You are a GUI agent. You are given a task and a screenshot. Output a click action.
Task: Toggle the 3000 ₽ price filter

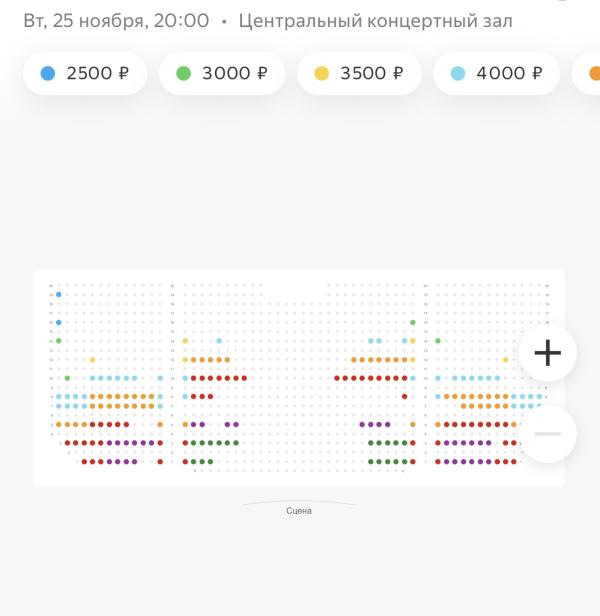click(221, 73)
